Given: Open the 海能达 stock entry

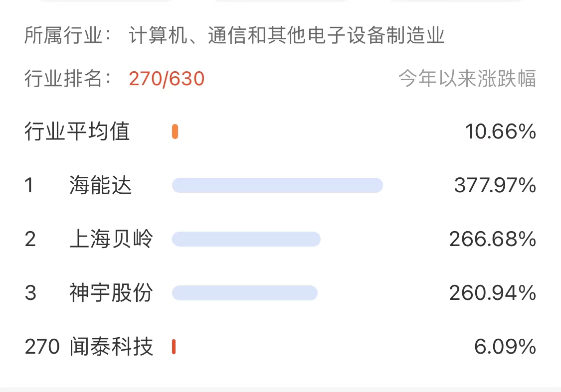Looking at the screenshot, I should point(101,185).
